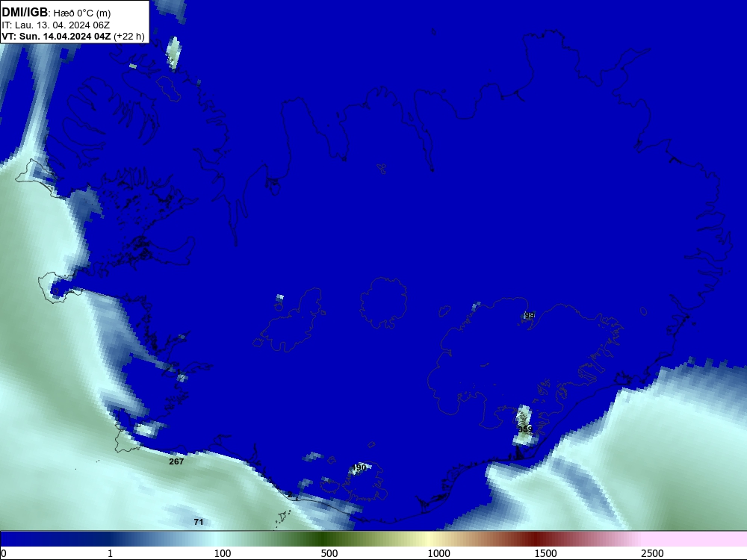Click the circular glacier outline in the map center

point(383,303)
